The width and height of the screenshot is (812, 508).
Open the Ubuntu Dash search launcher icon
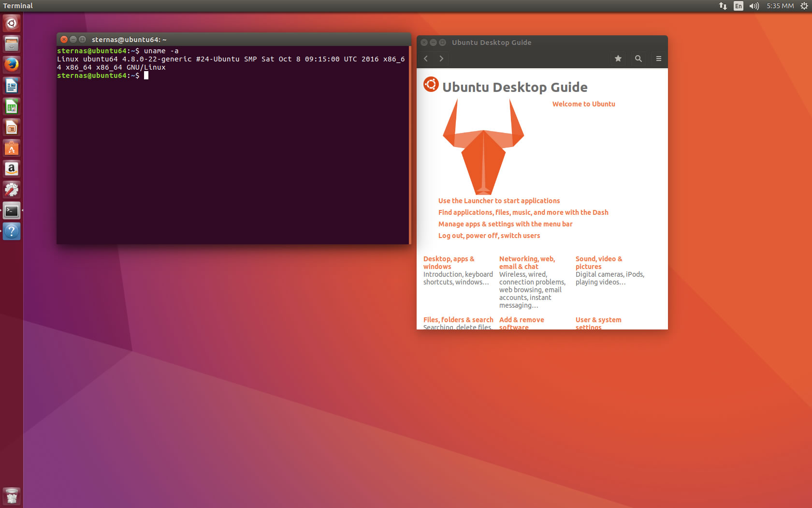12,23
